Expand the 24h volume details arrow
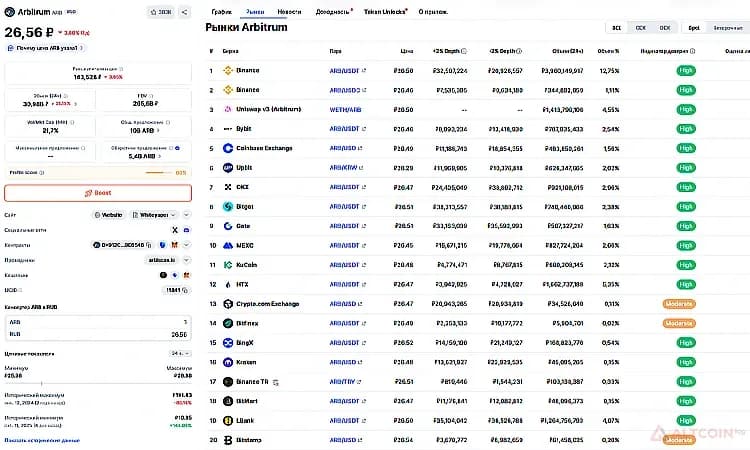750x450 pixels. coord(75,104)
